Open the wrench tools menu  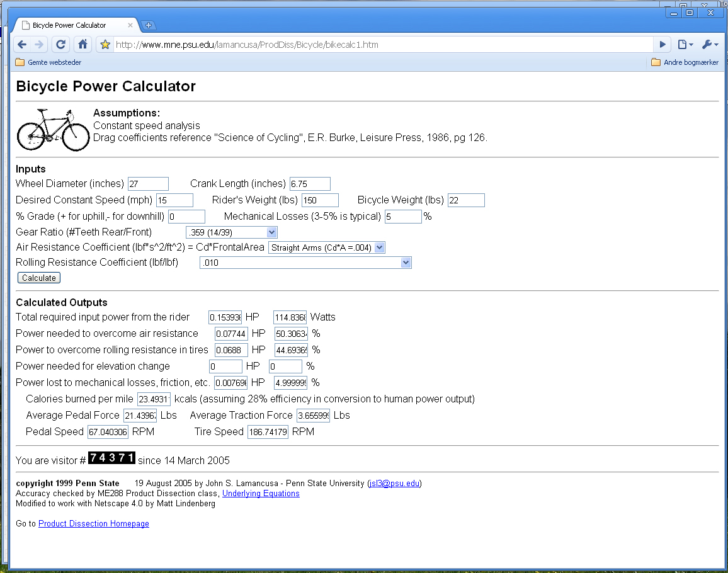click(710, 45)
